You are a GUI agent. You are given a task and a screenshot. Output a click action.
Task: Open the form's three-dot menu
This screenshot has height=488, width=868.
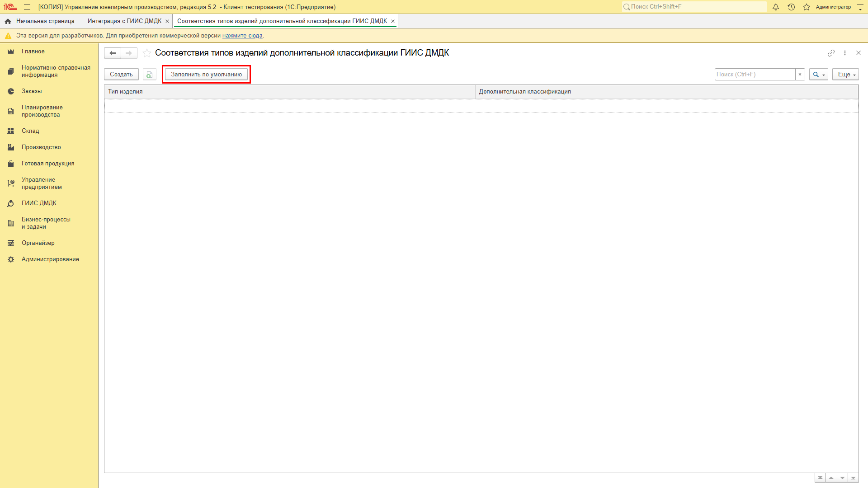(x=845, y=53)
